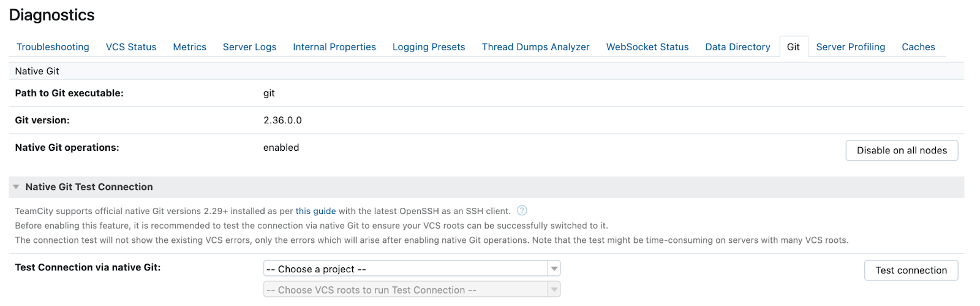Select the Git version value 2.36.0.0
The width and height of the screenshot is (980, 306).
(282, 120)
